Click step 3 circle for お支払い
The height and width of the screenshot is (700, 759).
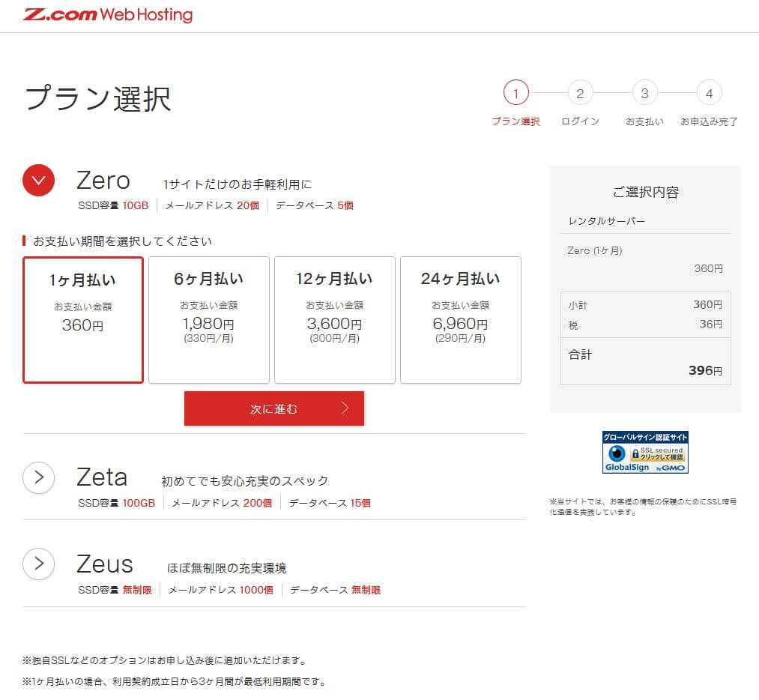(644, 94)
